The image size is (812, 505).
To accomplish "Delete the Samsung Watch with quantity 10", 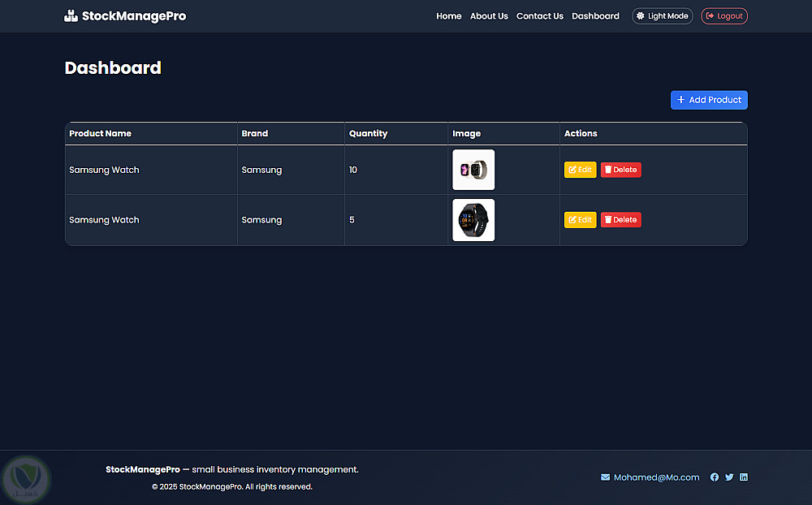I will coord(621,170).
